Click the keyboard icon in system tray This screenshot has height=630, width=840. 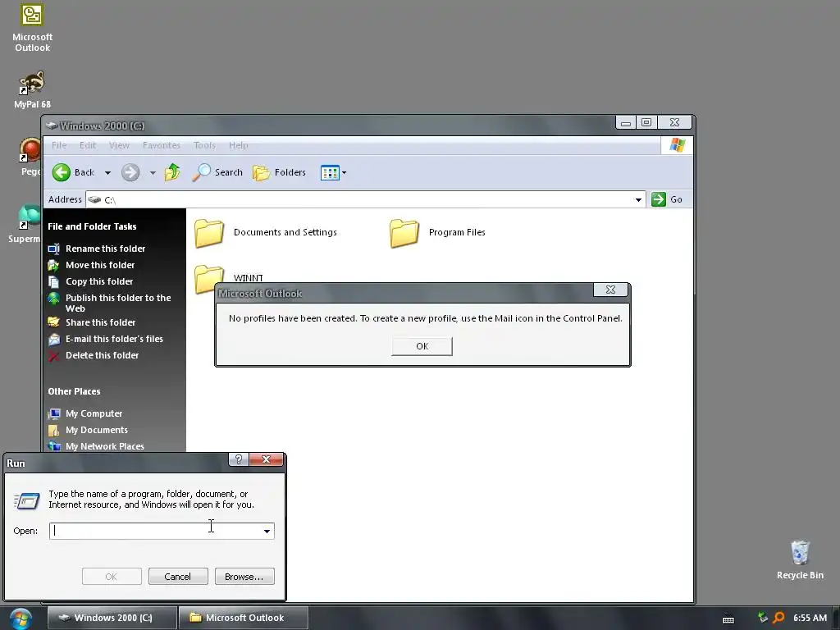[728, 619]
